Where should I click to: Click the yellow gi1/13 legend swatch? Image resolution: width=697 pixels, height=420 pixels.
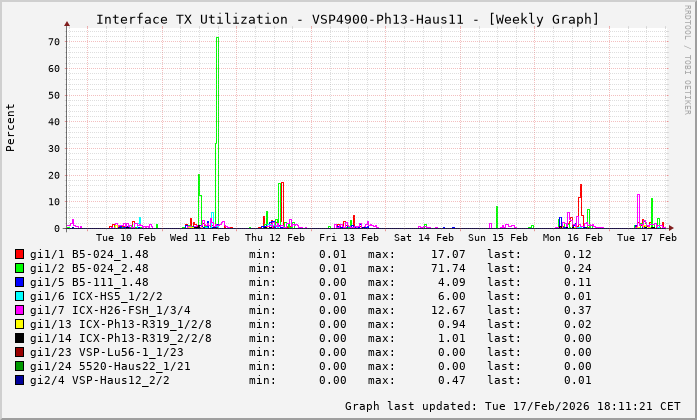tap(20, 324)
